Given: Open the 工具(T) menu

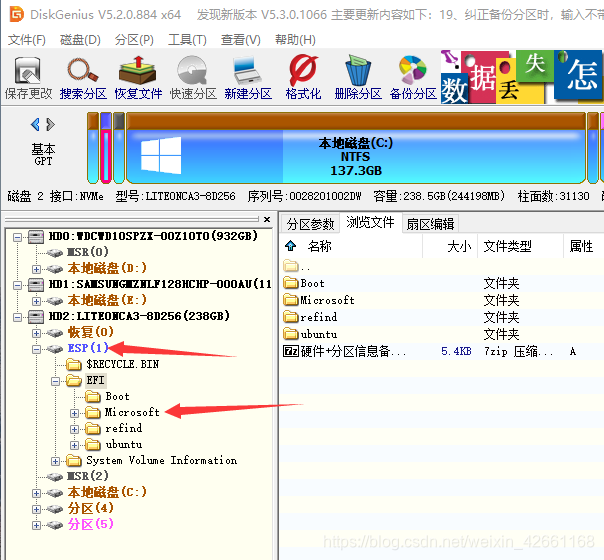Looking at the screenshot, I should [187, 40].
